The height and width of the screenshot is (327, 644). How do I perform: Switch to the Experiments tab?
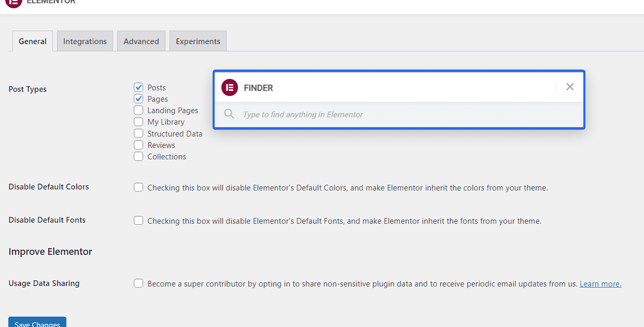point(198,41)
